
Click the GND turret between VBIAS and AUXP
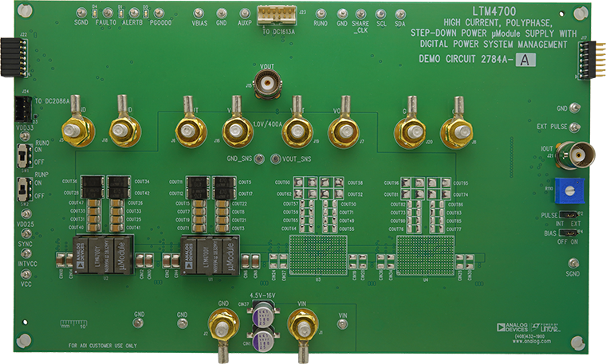222,14
